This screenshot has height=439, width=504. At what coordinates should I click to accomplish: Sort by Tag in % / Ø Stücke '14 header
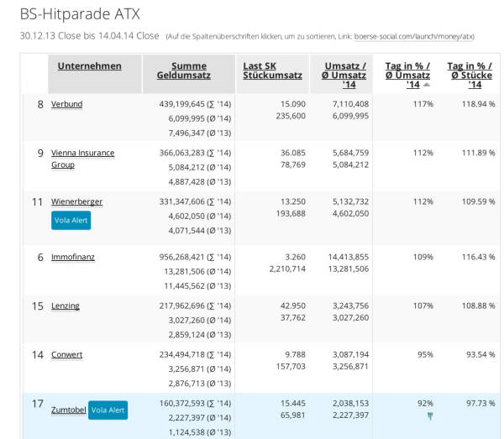coord(470,75)
